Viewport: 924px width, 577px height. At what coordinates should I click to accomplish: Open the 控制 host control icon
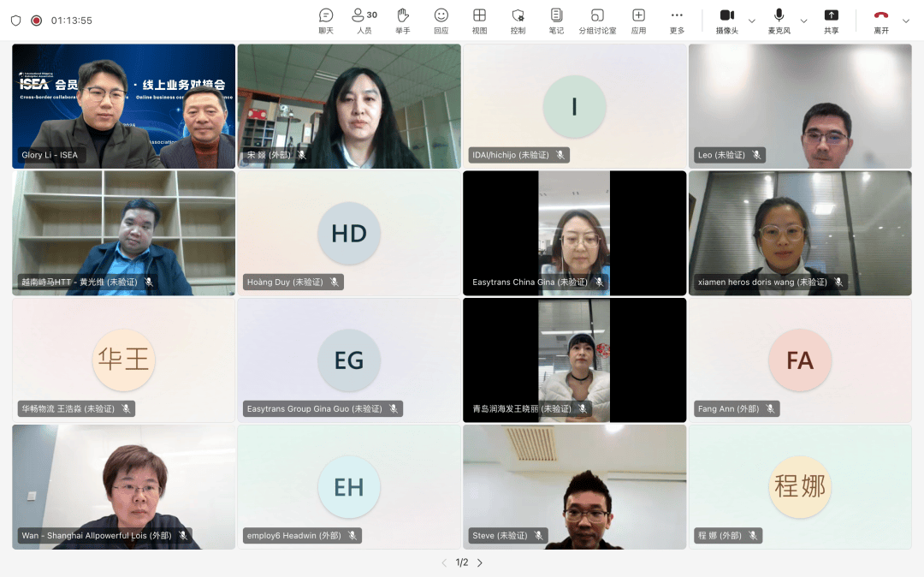point(518,21)
